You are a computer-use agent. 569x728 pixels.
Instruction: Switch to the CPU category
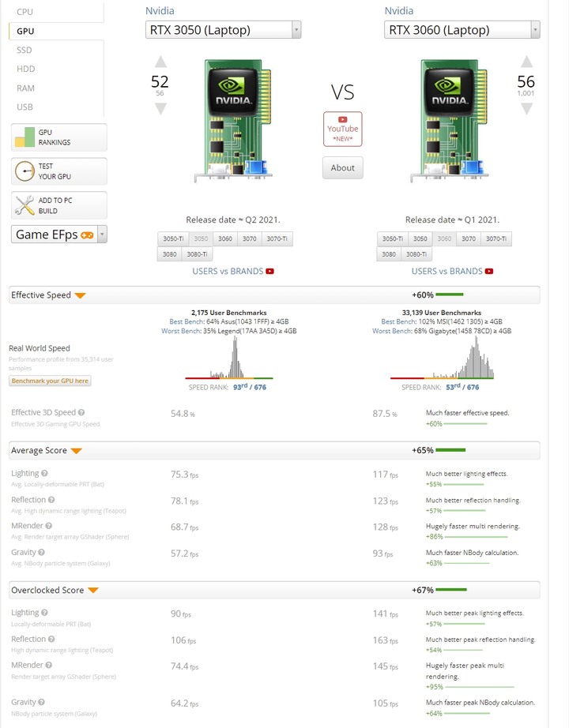point(25,12)
